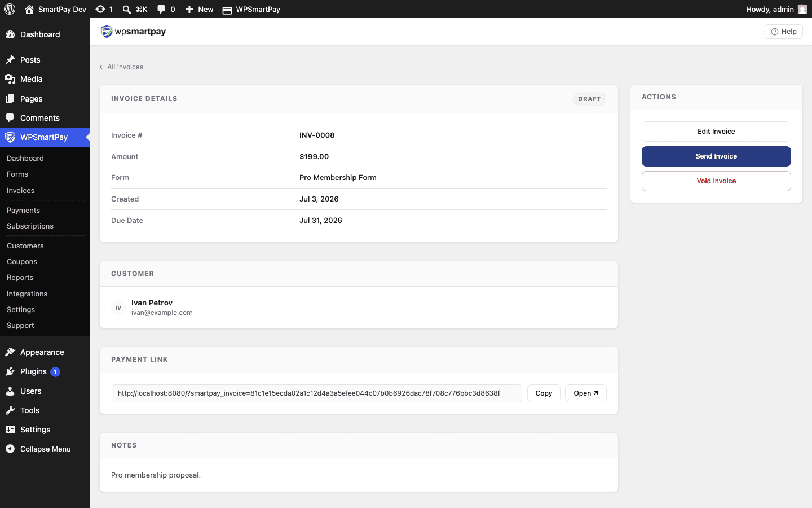
Task: Click the WordPress logo icon
Action: click(x=10, y=9)
